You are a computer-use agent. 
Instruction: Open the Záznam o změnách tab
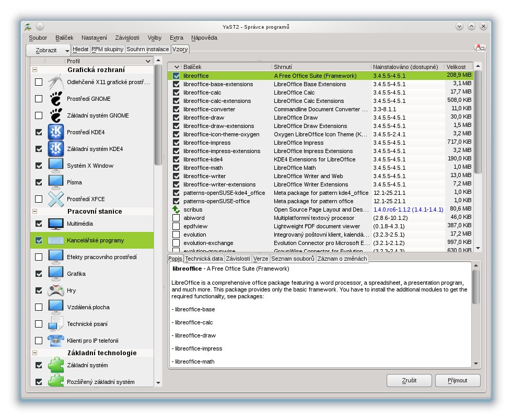pyautogui.click(x=342, y=259)
